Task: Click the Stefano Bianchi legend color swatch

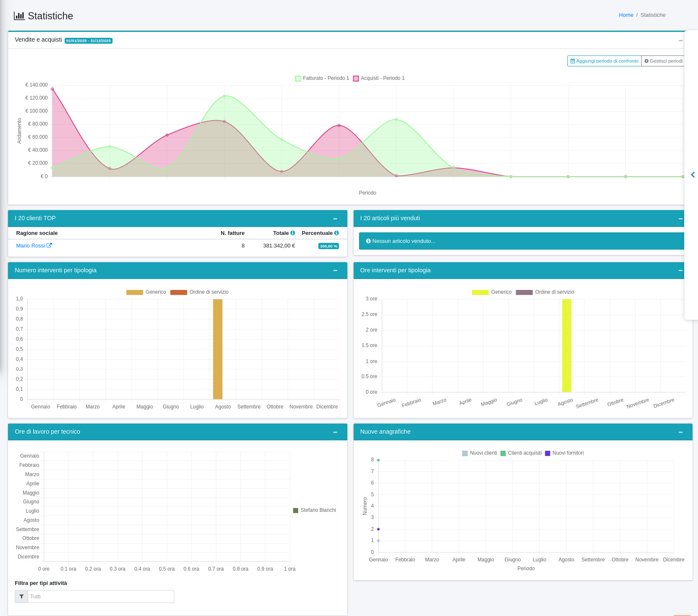Action: point(296,510)
